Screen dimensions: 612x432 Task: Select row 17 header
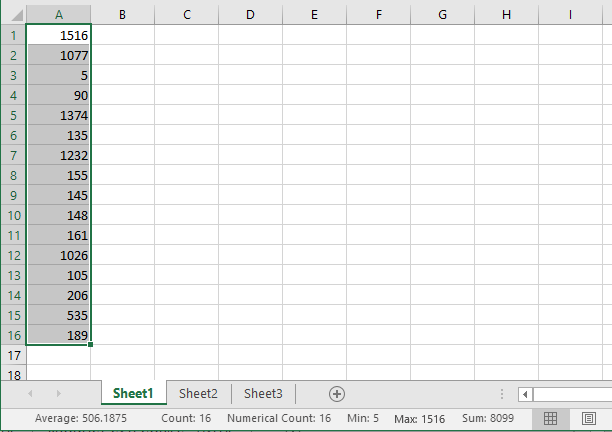(14, 355)
